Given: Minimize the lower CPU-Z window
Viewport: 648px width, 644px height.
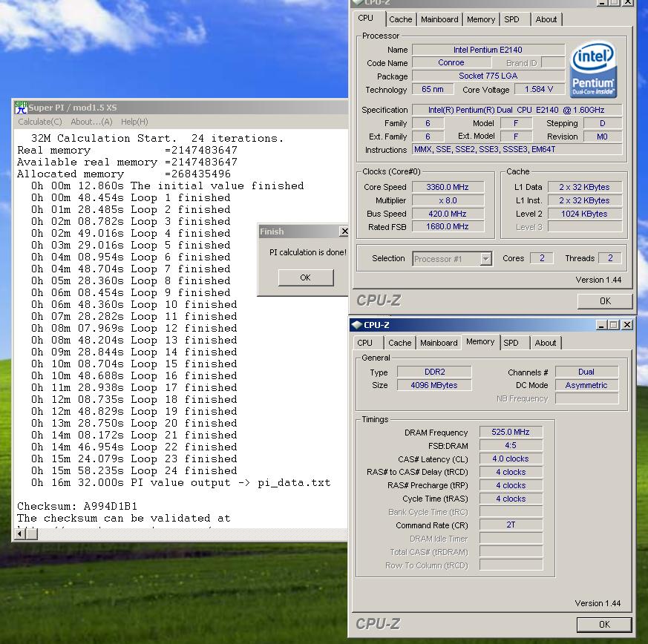Looking at the screenshot, I should (x=601, y=325).
